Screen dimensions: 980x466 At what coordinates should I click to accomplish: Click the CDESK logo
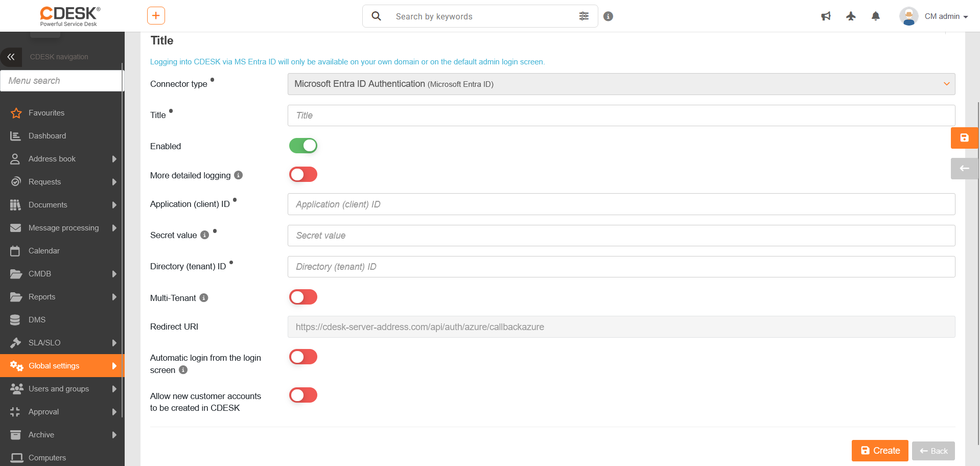click(x=70, y=16)
